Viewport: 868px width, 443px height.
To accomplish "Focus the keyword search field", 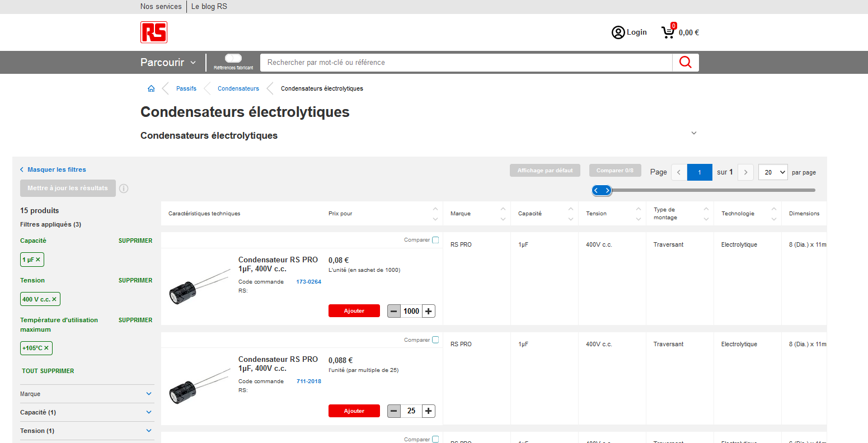I will (x=467, y=62).
